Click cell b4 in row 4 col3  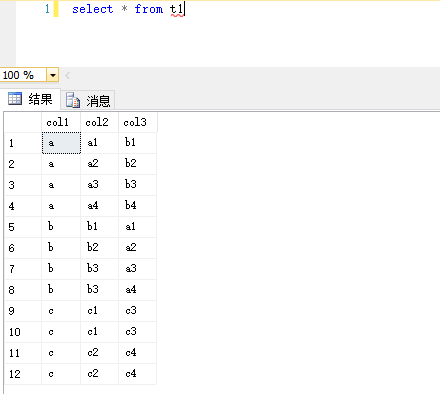[x=138, y=206]
